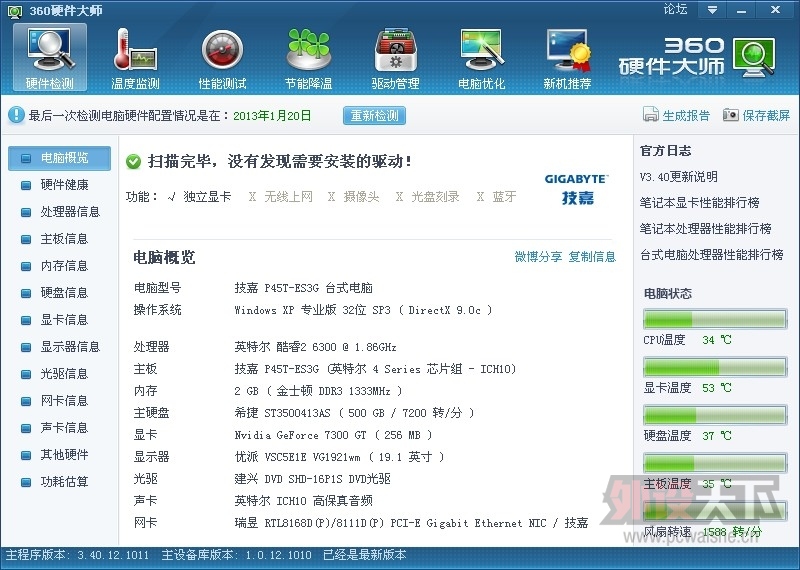Click the CPU温度 progress bar

(x=715, y=319)
